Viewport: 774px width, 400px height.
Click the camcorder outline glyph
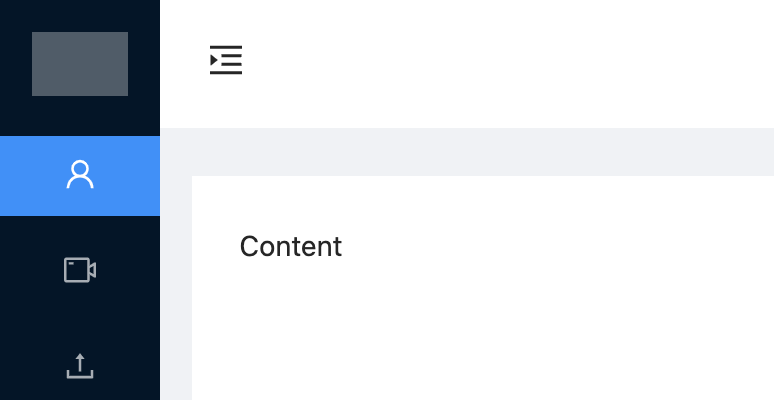pos(80,270)
